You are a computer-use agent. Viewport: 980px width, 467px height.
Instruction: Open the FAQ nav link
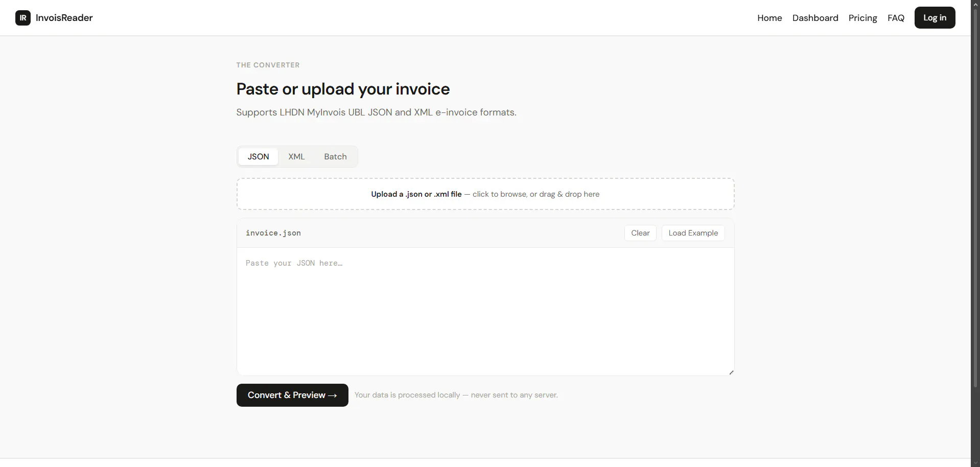pyautogui.click(x=896, y=18)
